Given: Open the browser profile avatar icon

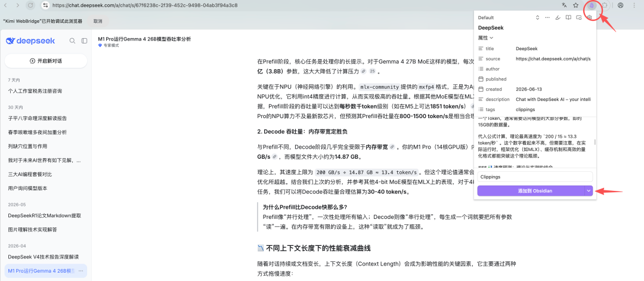Looking at the screenshot, I should click(621, 5).
